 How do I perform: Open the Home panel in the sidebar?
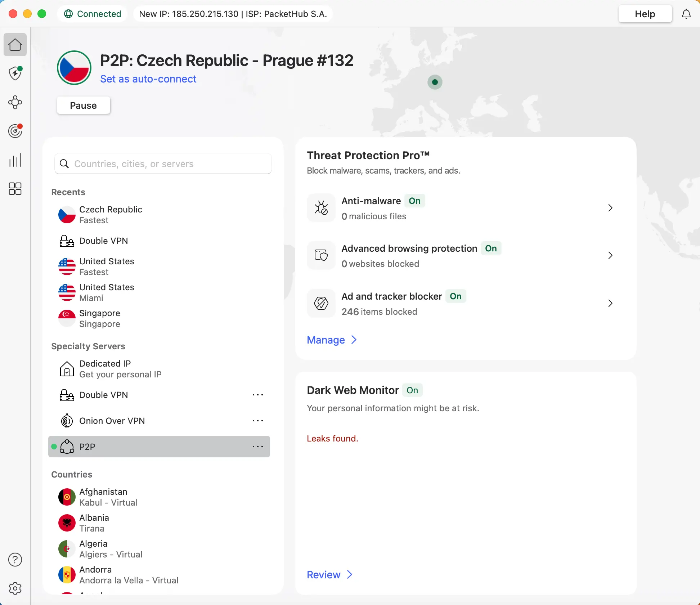(x=15, y=45)
